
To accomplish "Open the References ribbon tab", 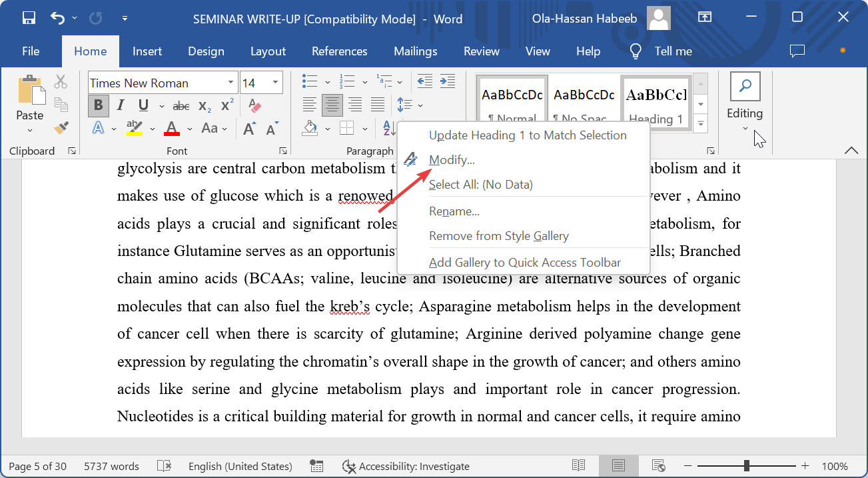I will (339, 51).
